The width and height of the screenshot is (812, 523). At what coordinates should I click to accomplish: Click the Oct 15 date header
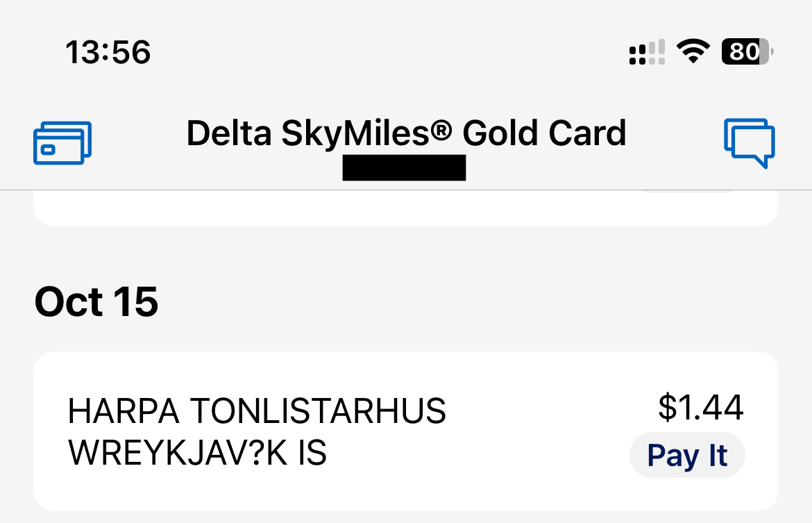coord(96,302)
